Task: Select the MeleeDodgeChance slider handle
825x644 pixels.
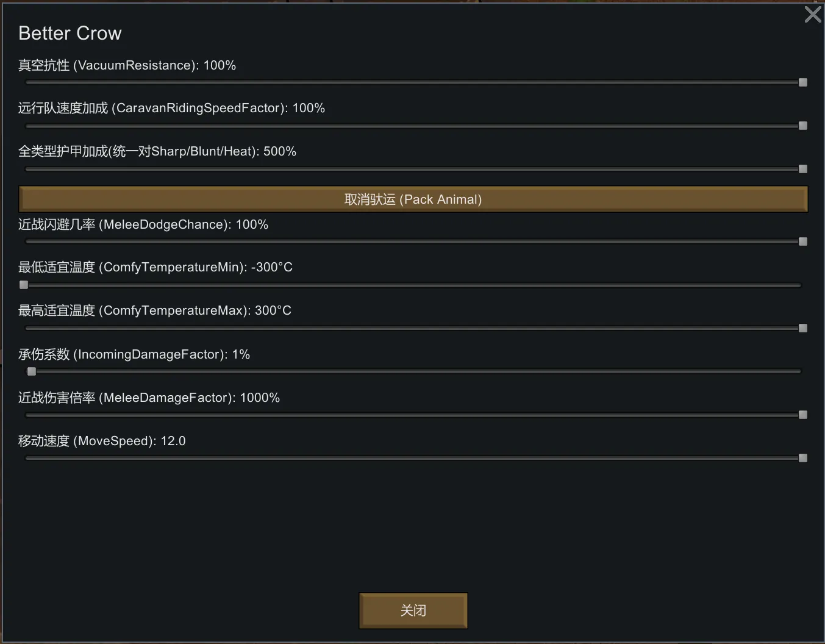Action: (x=803, y=241)
